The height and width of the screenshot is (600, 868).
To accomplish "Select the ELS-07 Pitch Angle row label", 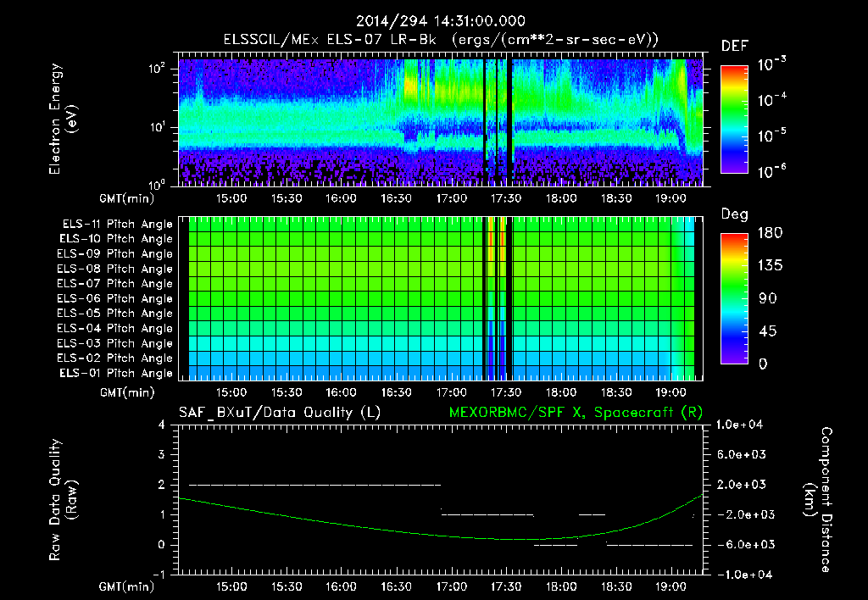I will click(x=114, y=283).
